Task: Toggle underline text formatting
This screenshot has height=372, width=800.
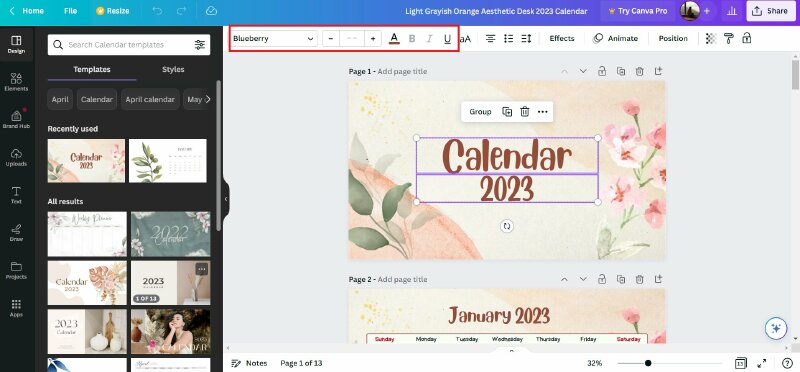Action: coord(447,39)
